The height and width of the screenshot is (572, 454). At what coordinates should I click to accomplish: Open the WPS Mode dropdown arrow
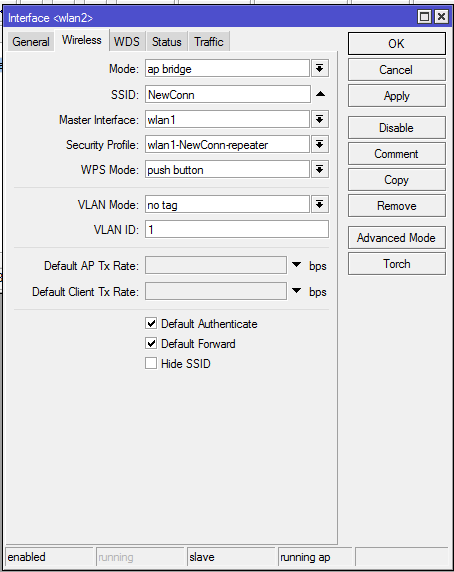click(x=320, y=170)
